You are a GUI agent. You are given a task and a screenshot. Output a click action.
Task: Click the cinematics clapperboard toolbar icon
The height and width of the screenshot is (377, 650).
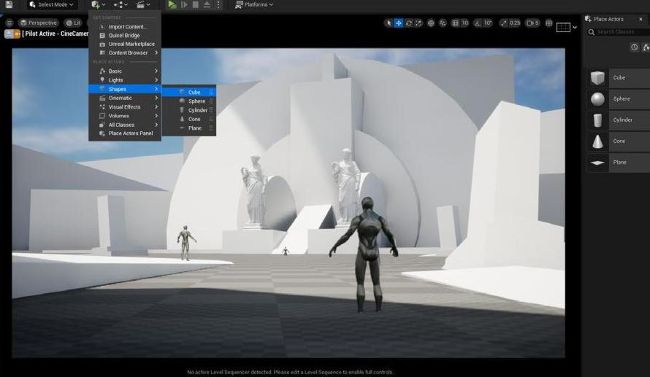point(143,5)
